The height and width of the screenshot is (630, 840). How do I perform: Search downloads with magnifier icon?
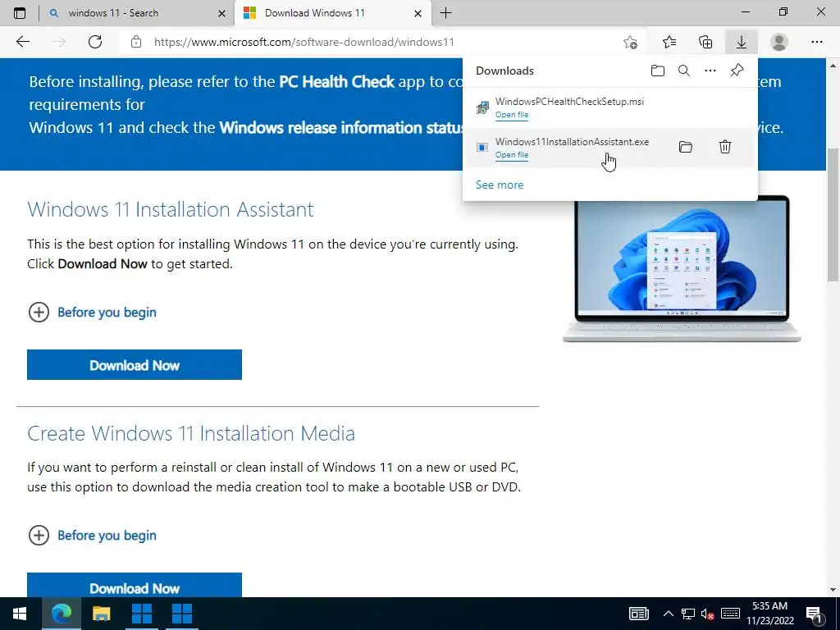click(x=684, y=71)
